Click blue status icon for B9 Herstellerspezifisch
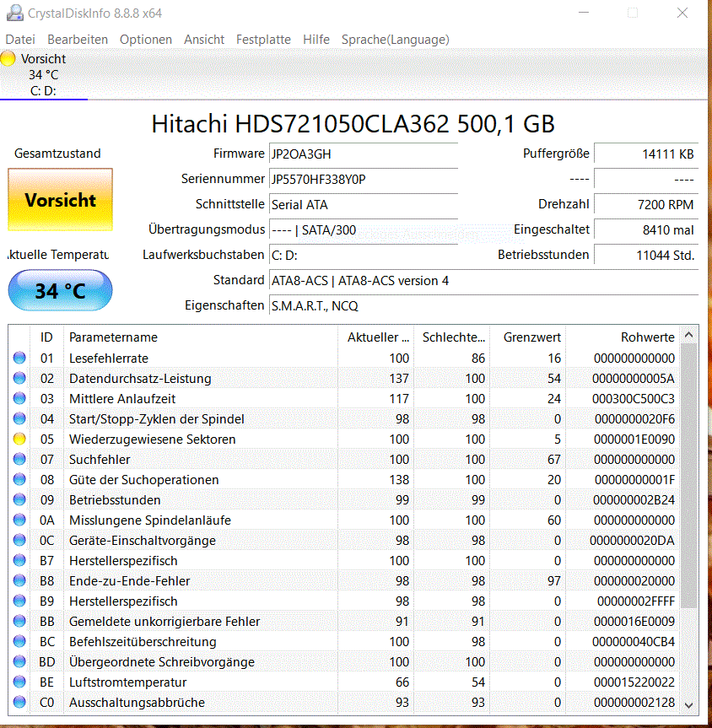Screen dimensions: 712x728 [19, 601]
